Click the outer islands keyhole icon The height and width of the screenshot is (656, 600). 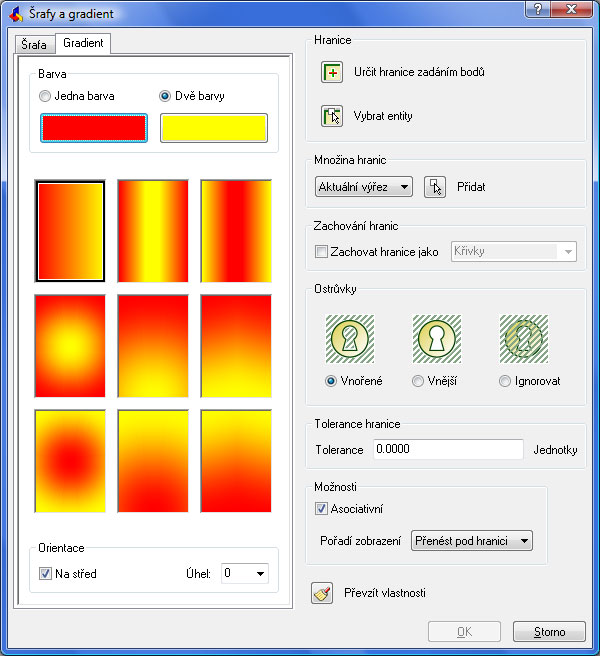437,339
